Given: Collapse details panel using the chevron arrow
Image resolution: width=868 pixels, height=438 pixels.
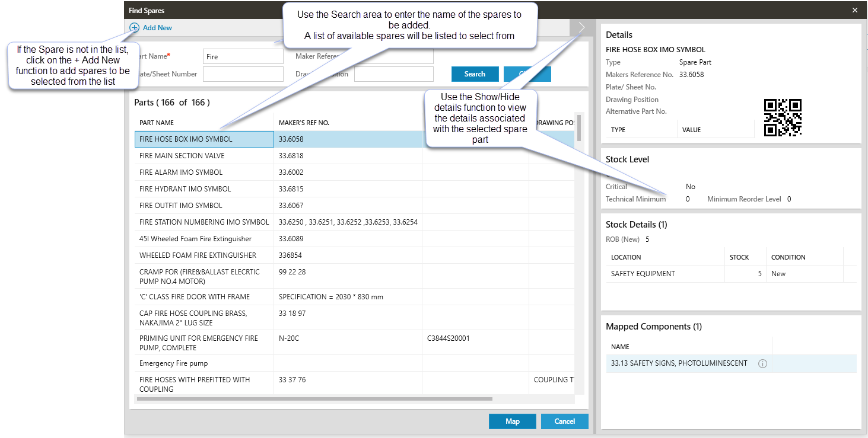Looking at the screenshot, I should coord(581,27).
